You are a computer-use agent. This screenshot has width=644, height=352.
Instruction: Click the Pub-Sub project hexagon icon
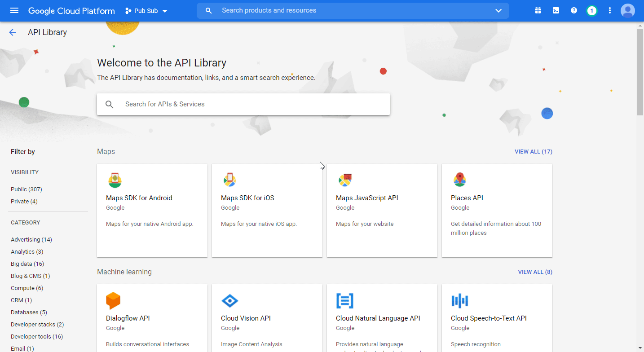(x=128, y=11)
